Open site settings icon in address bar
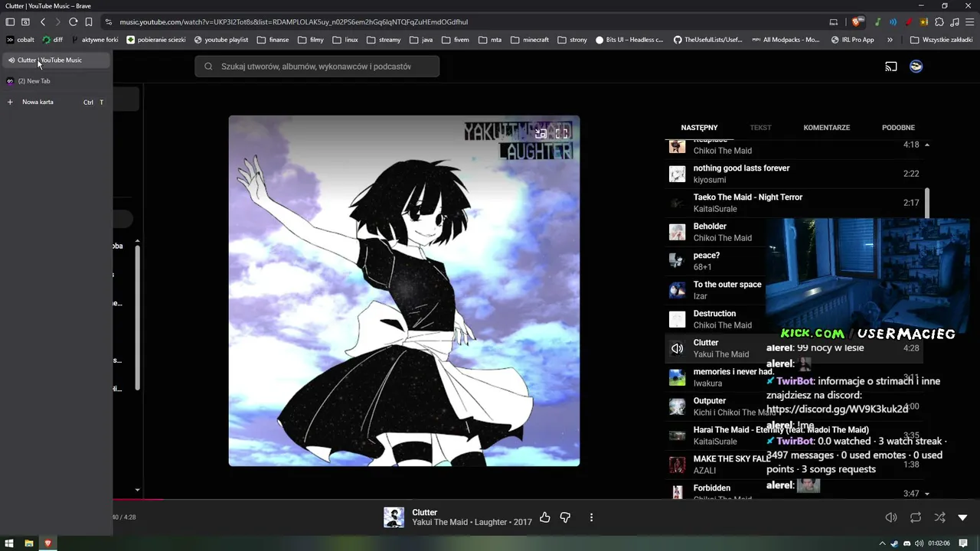Viewport: 980px width, 551px height. pos(109,22)
